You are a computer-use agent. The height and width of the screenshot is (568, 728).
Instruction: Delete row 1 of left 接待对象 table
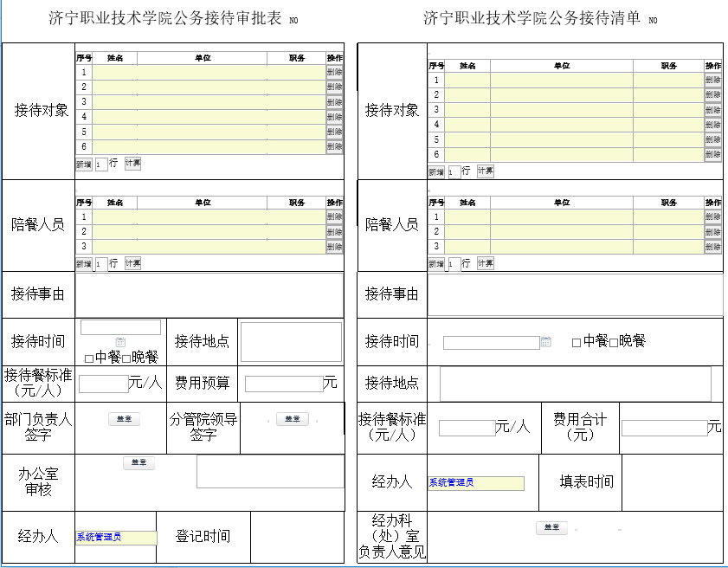[334, 73]
